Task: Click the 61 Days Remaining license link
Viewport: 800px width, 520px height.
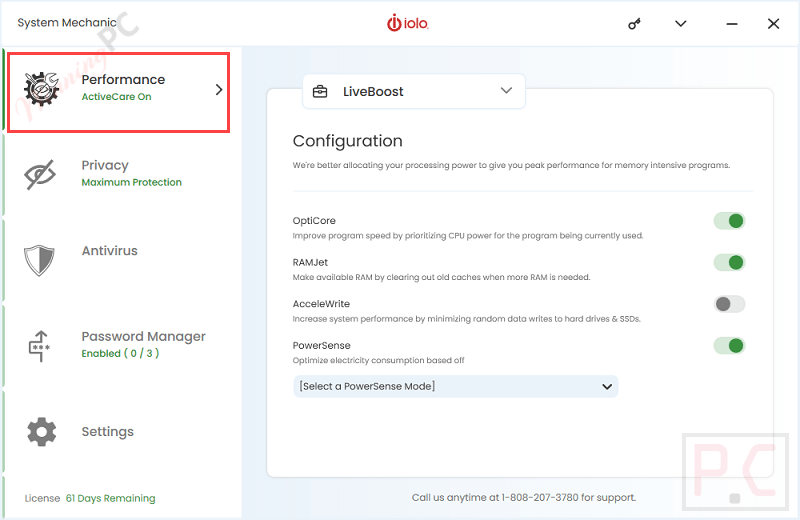Action: pyautogui.click(x=111, y=499)
